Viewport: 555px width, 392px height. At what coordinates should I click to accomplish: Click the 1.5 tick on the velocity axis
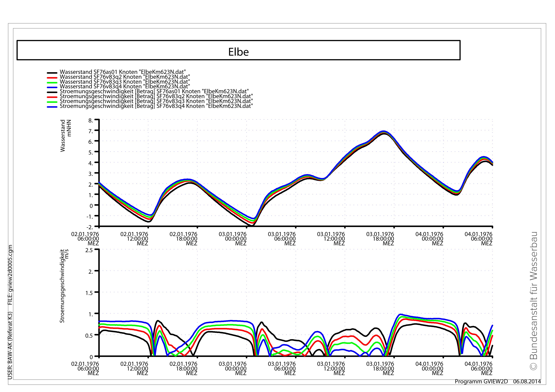[89, 293]
